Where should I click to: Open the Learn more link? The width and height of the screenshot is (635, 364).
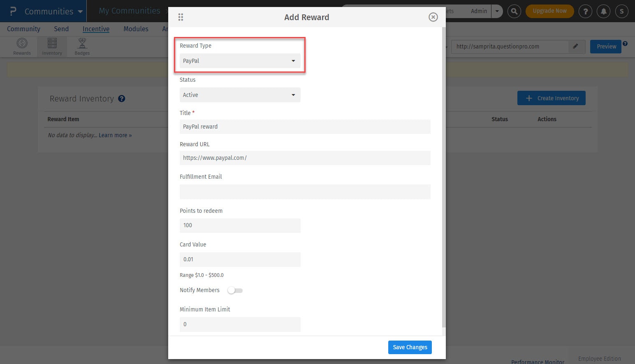[x=115, y=135]
